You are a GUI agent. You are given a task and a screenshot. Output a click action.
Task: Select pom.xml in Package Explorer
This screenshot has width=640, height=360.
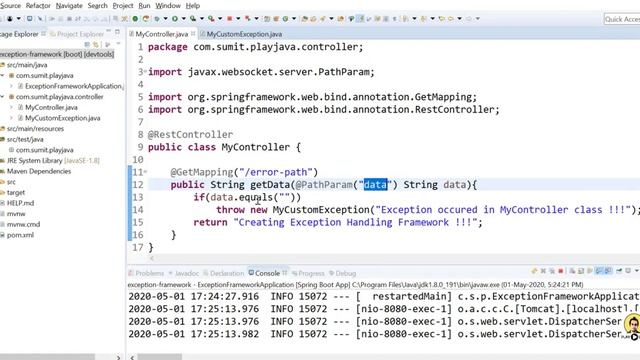pyautogui.click(x=20, y=235)
